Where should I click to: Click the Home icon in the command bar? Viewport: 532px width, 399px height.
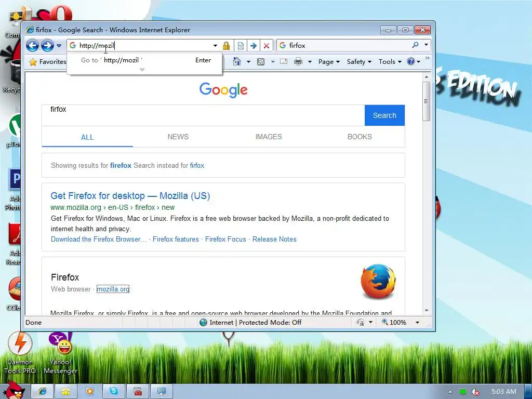237,61
